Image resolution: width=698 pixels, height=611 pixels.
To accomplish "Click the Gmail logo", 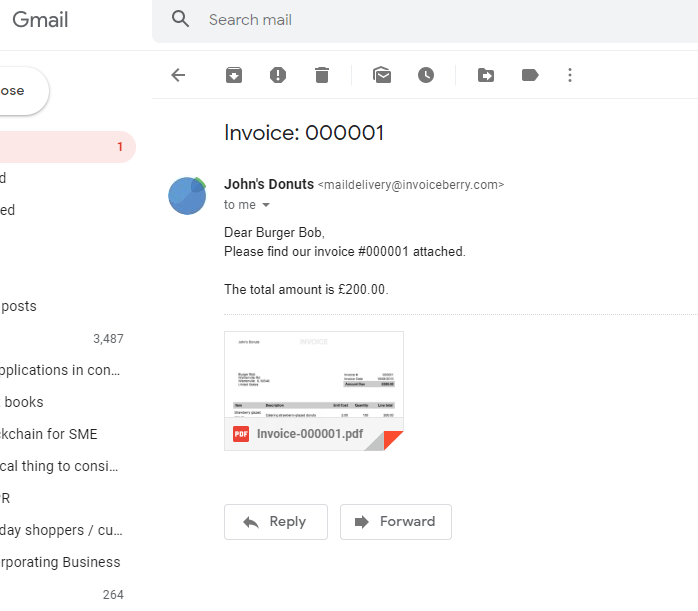I will tap(40, 20).
